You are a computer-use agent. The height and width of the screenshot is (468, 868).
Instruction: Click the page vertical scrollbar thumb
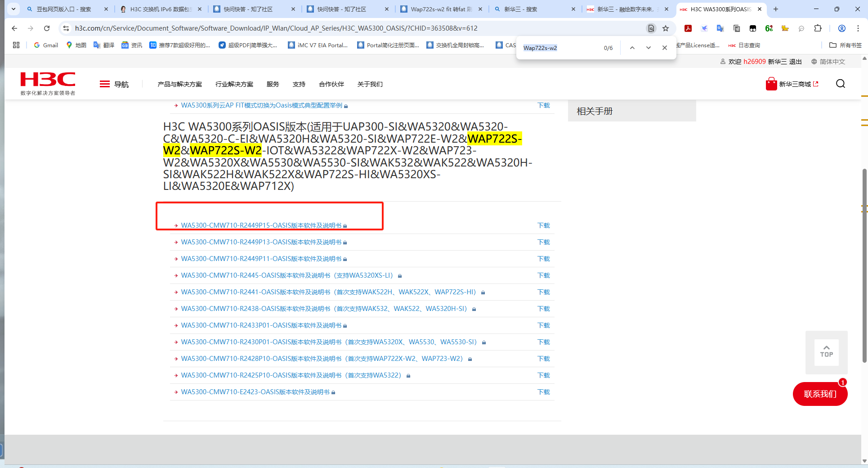pyautogui.click(x=864, y=265)
